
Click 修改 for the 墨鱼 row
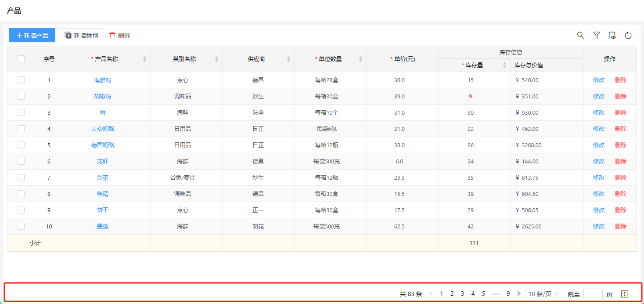(x=598, y=226)
